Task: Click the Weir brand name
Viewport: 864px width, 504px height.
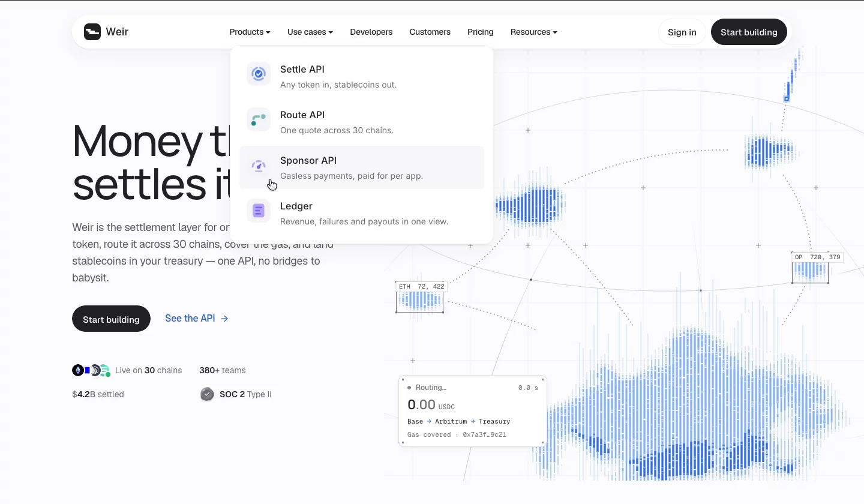Action: point(117,32)
